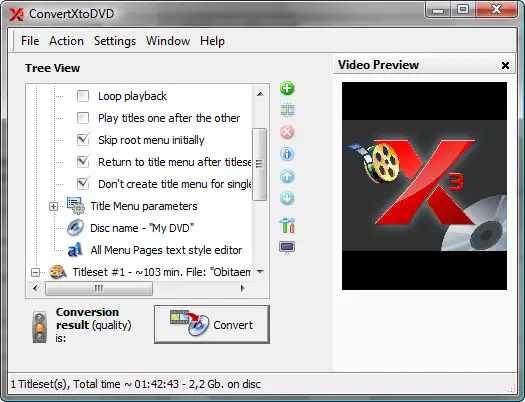Open the Help menu

(212, 41)
